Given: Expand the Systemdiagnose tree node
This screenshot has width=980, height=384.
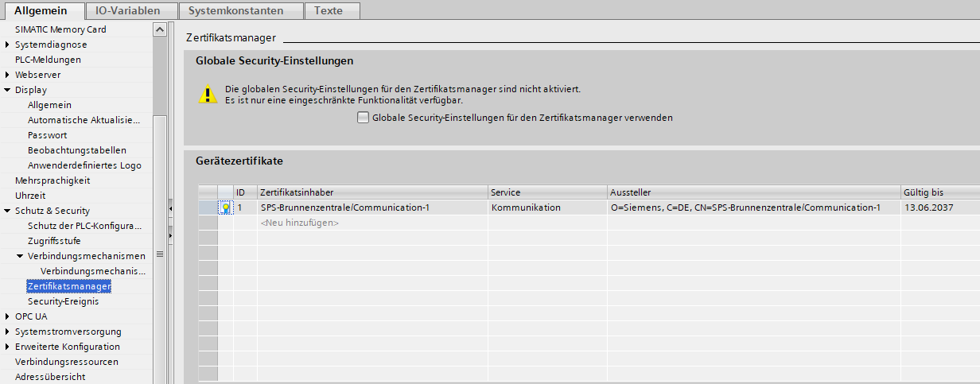Looking at the screenshot, I should pyautogui.click(x=7, y=45).
